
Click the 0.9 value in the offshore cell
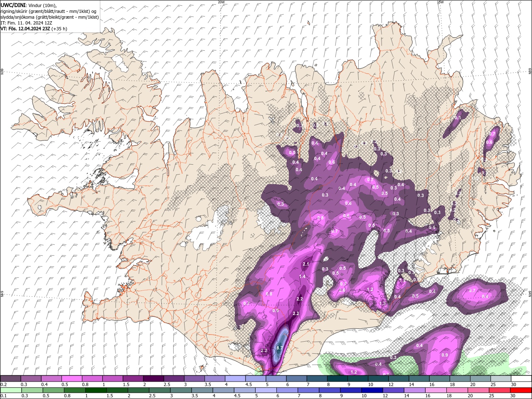[x=445, y=355]
